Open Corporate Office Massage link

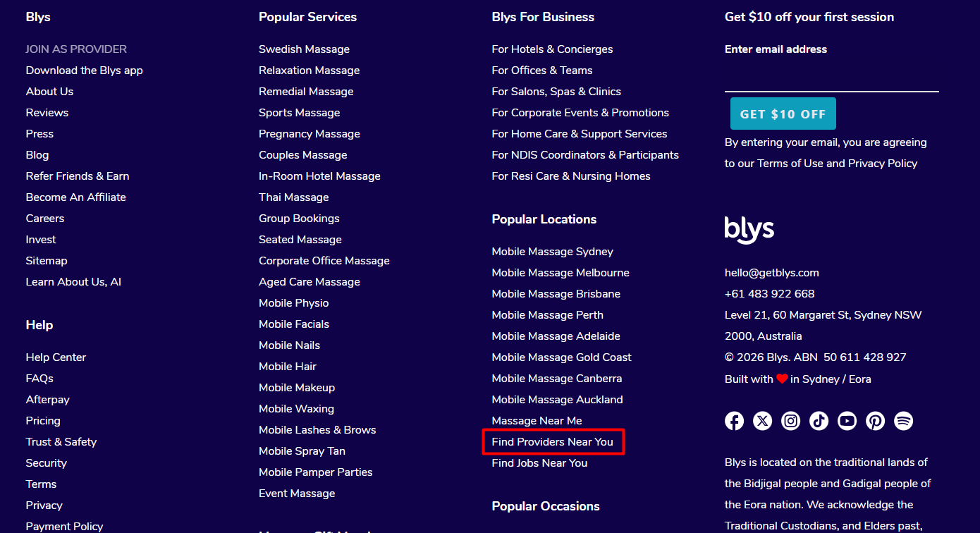point(324,261)
